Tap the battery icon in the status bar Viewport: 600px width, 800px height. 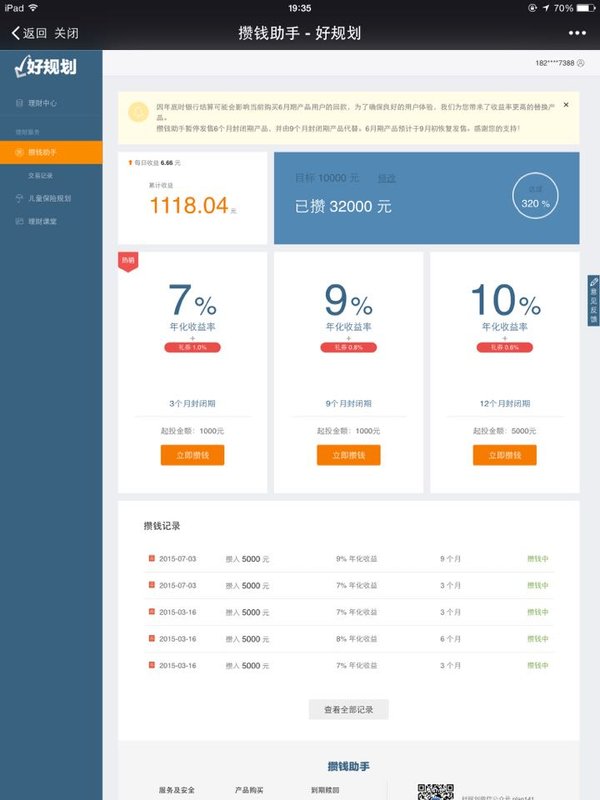coord(586,8)
